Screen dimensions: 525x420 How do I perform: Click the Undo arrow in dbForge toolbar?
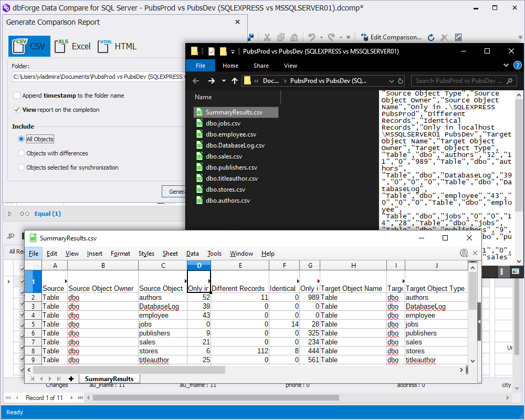[x=312, y=37]
